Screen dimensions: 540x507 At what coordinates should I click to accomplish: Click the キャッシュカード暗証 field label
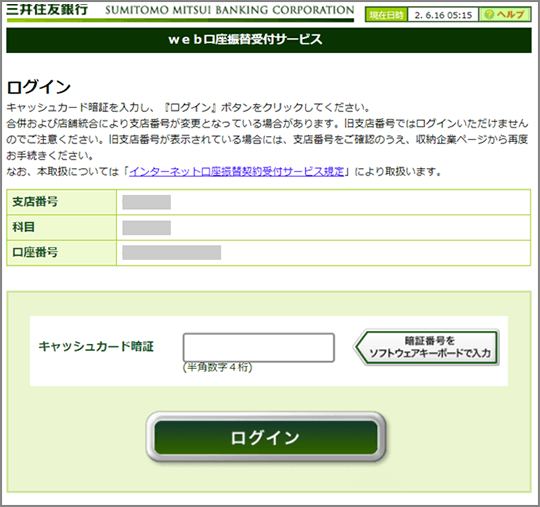coord(96,346)
